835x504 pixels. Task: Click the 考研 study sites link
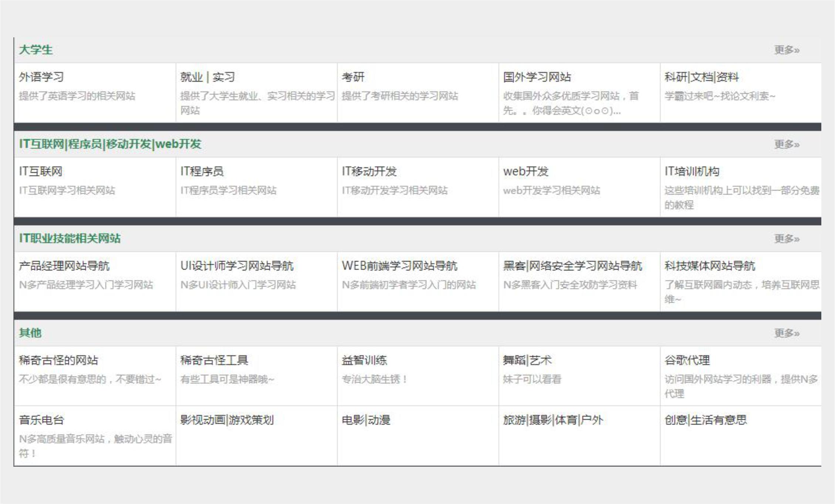(x=352, y=77)
